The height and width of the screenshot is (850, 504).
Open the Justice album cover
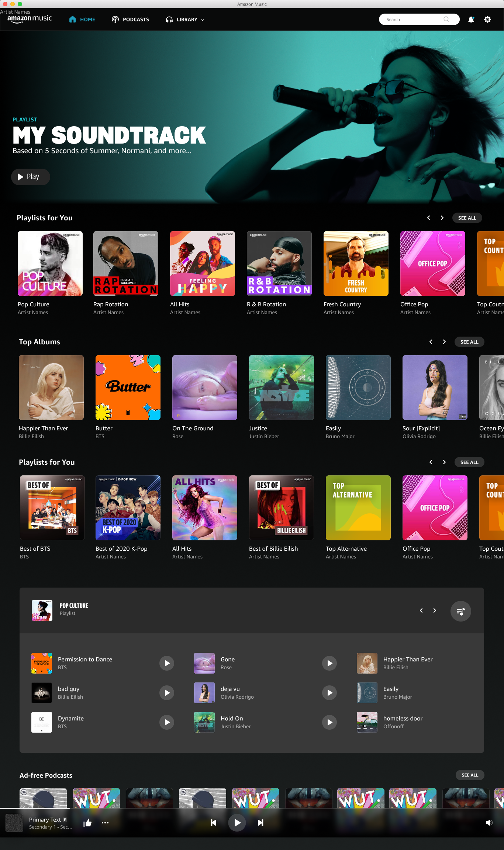(x=282, y=388)
